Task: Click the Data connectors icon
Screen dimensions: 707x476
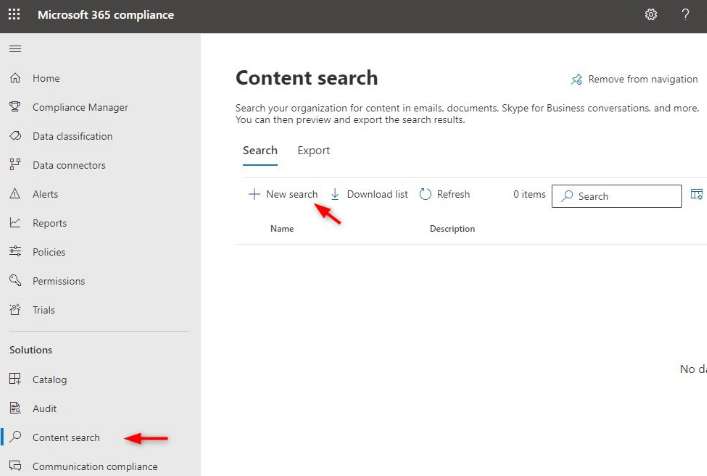Action: (x=15, y=165)
